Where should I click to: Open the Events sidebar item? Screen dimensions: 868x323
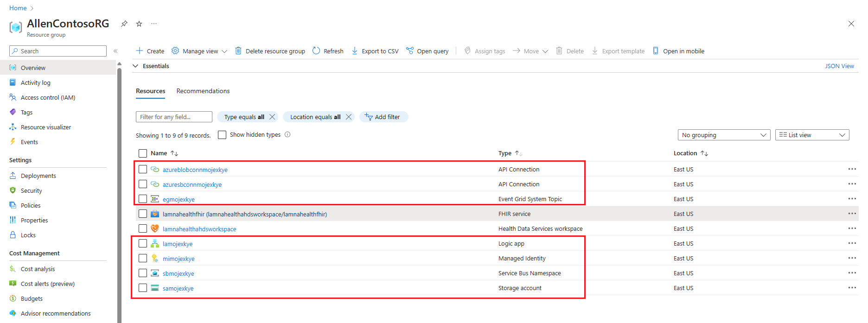(29, 142)
